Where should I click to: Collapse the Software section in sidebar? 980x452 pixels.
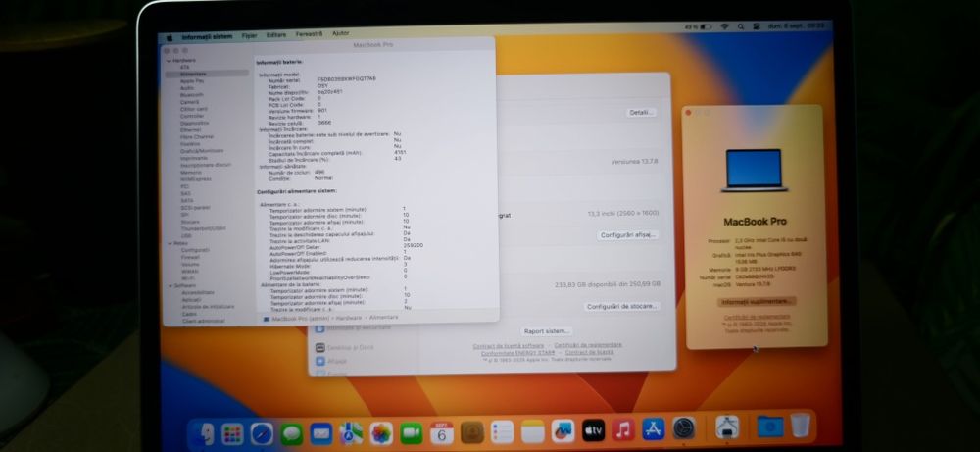click(x=169, y=285)
